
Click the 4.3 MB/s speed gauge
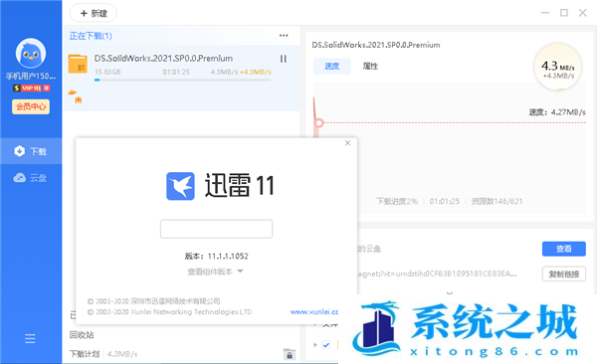tap(557, 68)
